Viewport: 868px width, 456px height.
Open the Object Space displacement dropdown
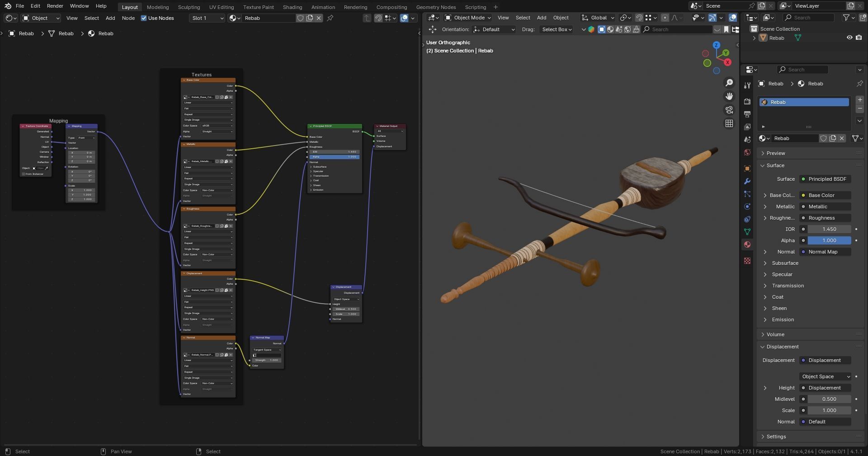tap(825, 376)
